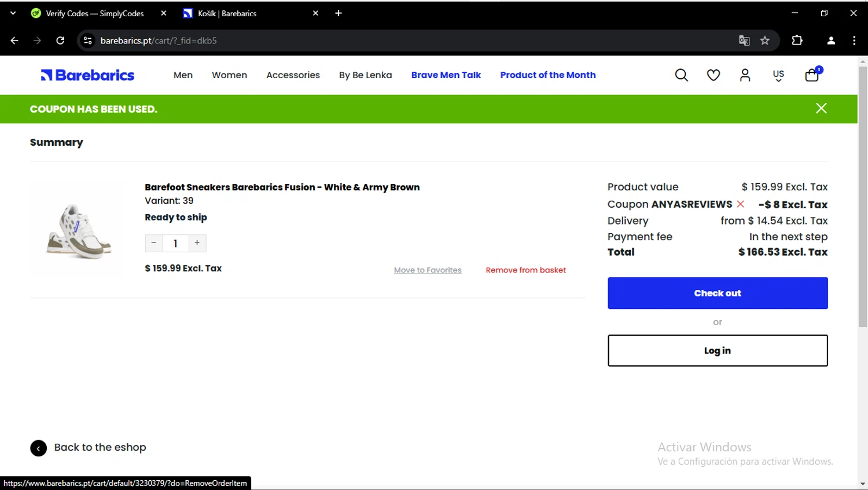
Task: Open Chrome three-dot menu
Action: [x=854, y=40]
